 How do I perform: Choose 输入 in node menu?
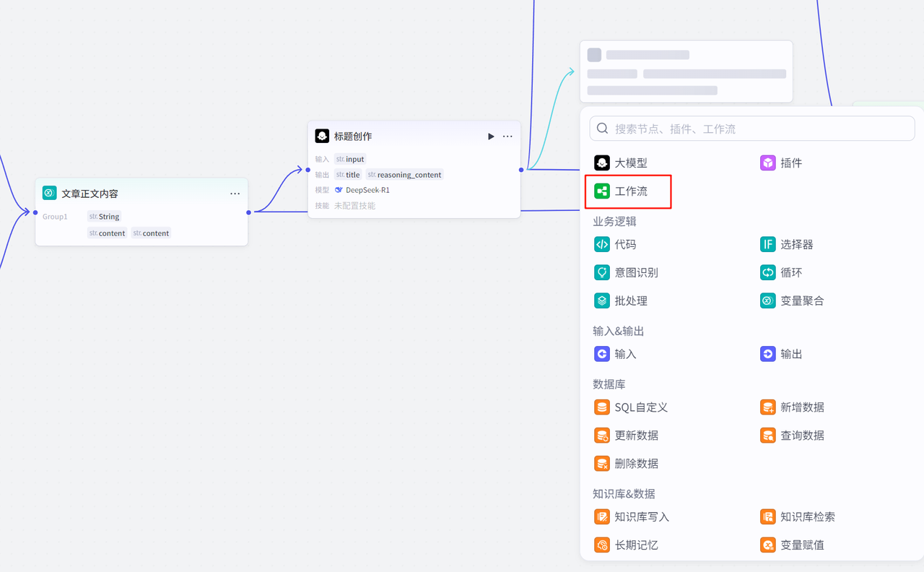click(625, 355)
